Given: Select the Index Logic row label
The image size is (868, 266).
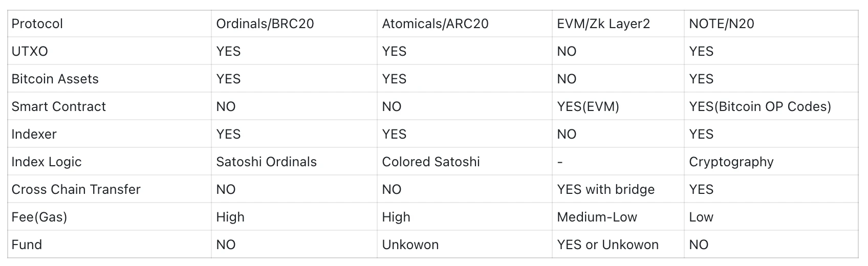Looking at the screenshot, I should pyautogui.click(x=47, y=162).
